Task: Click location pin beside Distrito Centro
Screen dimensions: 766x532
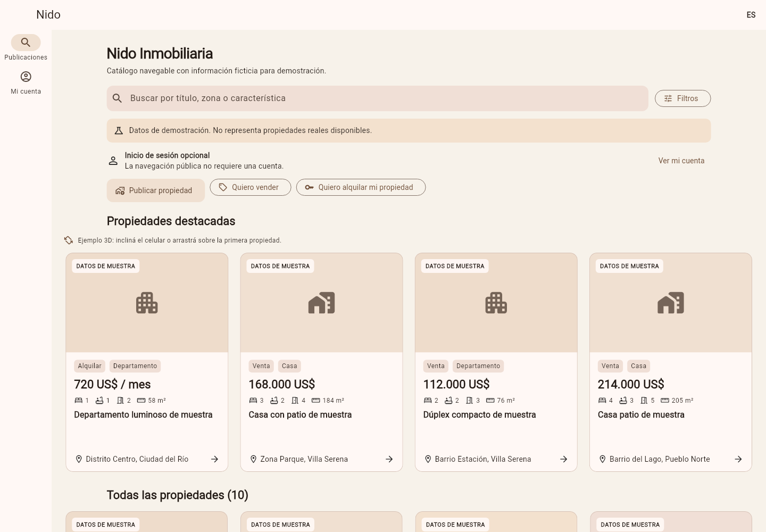Action: (x=79, y=459)
